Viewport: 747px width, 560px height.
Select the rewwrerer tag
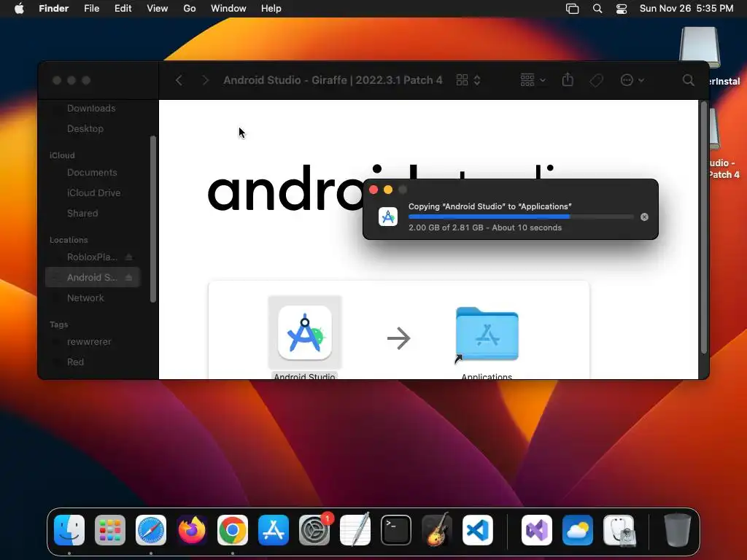(88, 342)
